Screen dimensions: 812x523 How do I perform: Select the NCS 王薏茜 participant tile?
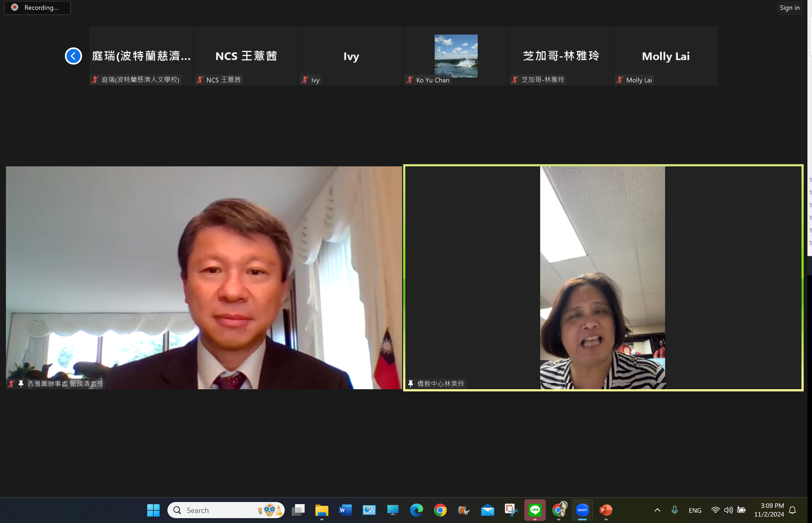246,56
